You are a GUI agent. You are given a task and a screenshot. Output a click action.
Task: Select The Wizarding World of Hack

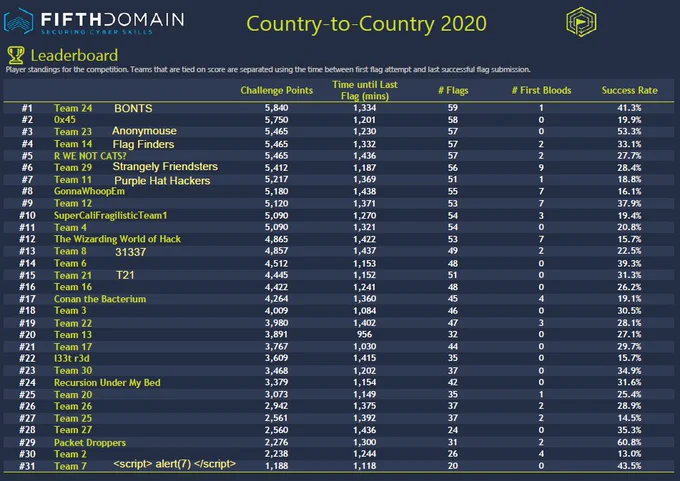click(117, 239)
